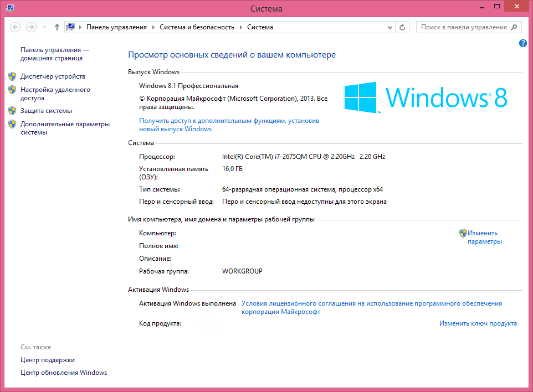
Task: Click the shield icon beside Диспетчер устройств
Action: [x=12, y=76]
